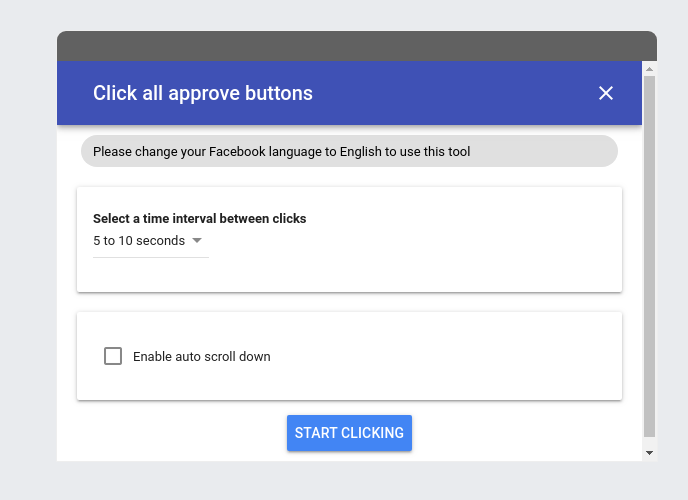Click the Facebook language notice text

[x=282, y=152]
